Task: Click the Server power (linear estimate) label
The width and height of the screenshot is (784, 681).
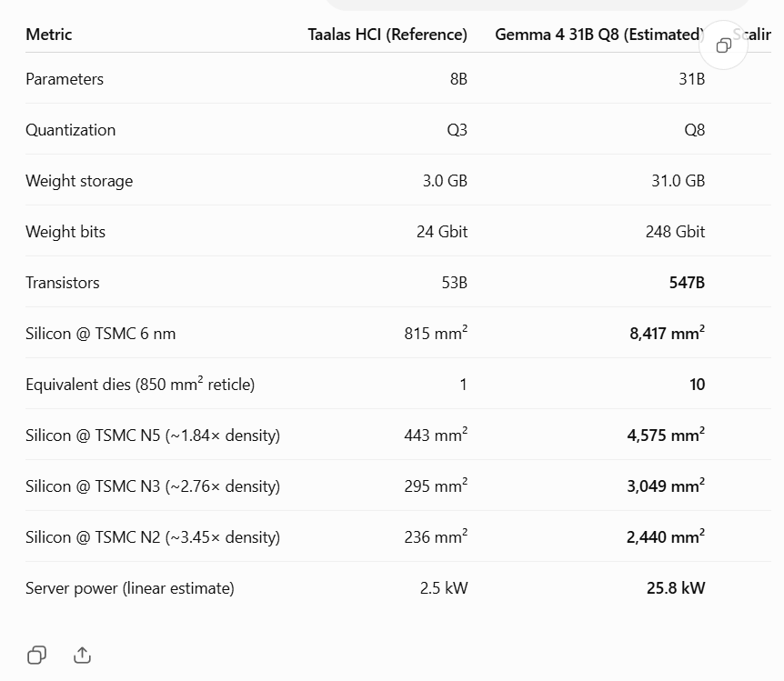Action: [129, 588]
